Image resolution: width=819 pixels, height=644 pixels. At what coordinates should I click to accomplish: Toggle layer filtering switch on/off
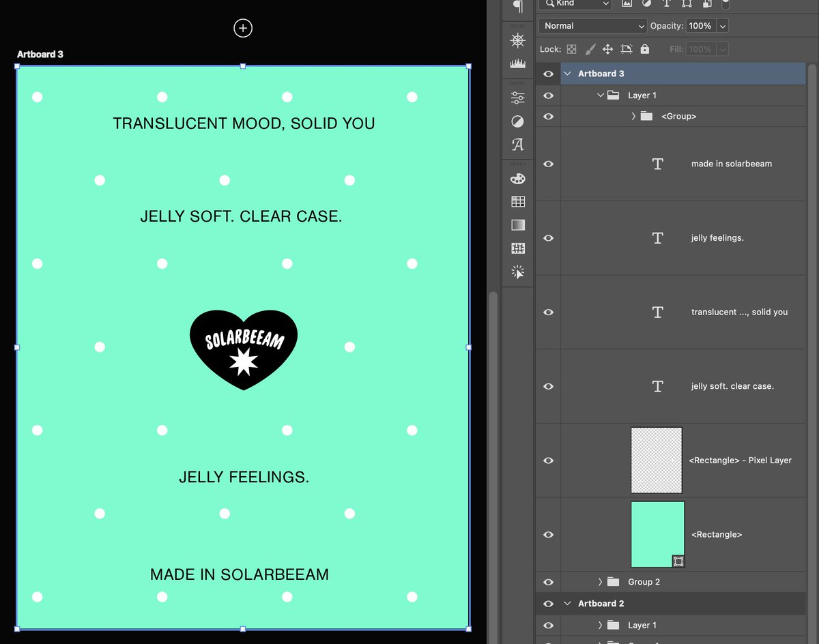pyautogui.click(x=725, y=4)
